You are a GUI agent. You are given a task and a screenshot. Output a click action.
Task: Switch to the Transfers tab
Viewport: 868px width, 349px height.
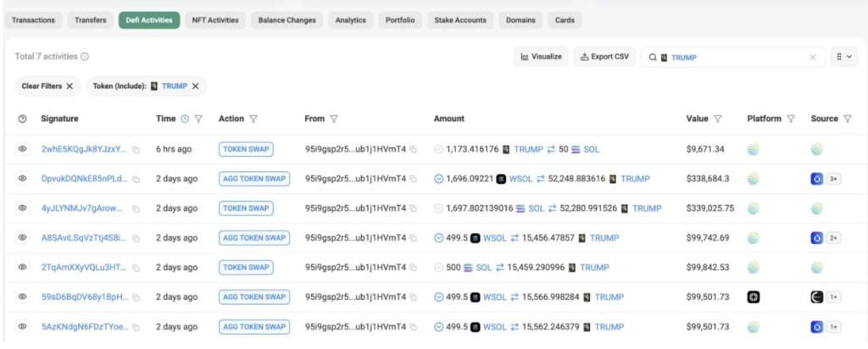[x=91, y=20]
